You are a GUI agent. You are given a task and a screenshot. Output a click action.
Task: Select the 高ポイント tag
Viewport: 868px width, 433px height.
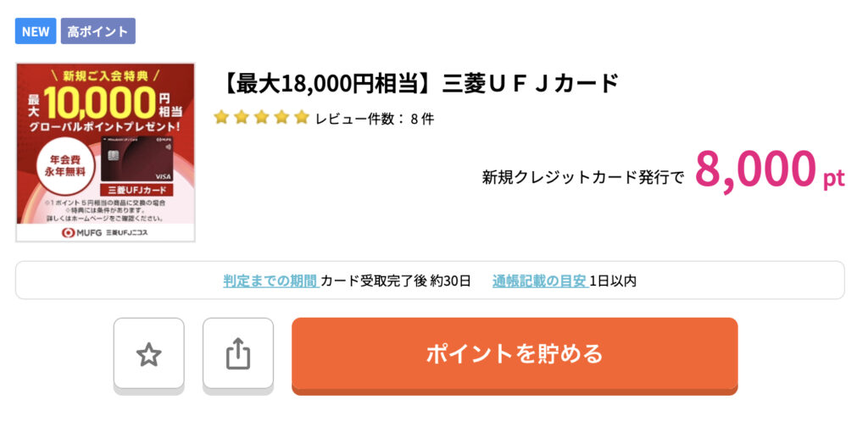point(97,31)
